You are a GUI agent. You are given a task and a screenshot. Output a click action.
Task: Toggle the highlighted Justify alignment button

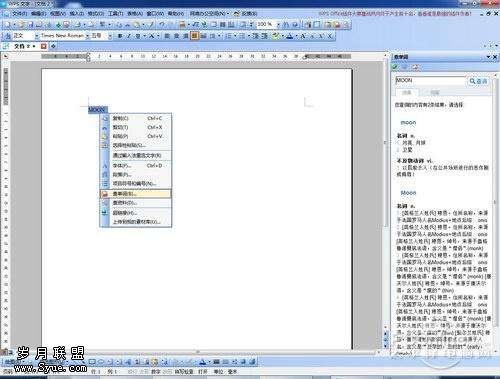[x=194, y=36]
